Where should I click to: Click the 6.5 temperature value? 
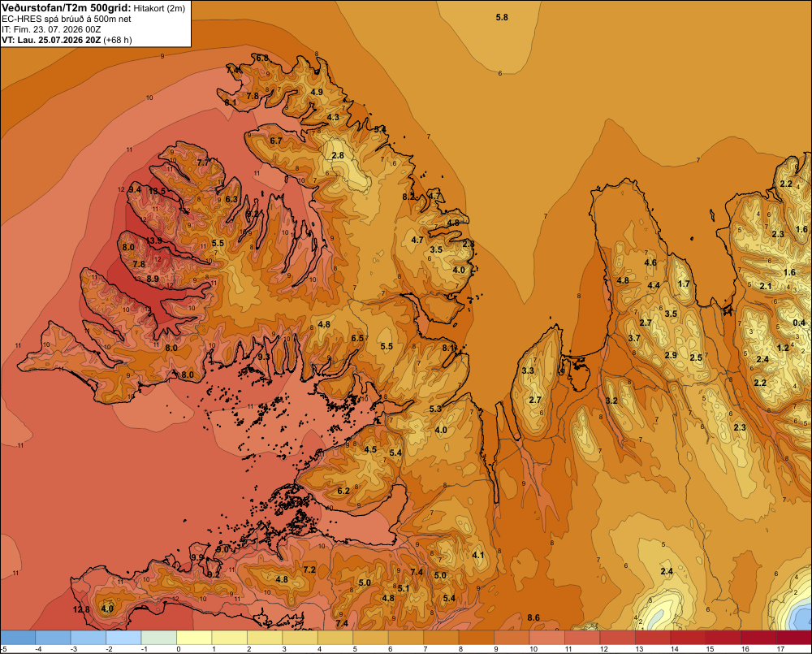click(357, 339)
